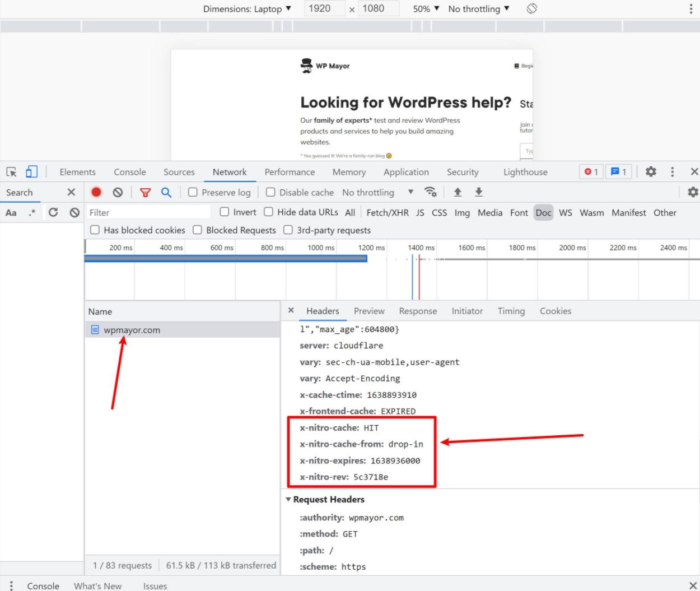The height and width of the screenshot is (591, 700).
Task: Toggle the red filter funnel icon
Action: [x=146, y=192]
